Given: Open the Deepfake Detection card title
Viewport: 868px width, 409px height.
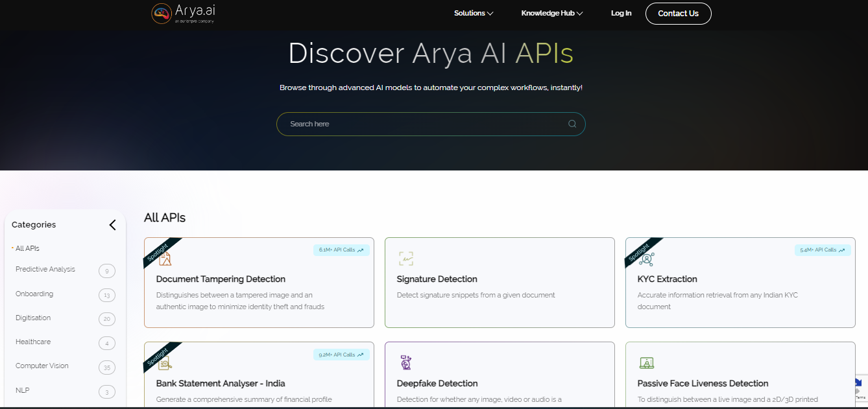Looking at the screenshot, I should pyautogui.click(x=437, y=384).
